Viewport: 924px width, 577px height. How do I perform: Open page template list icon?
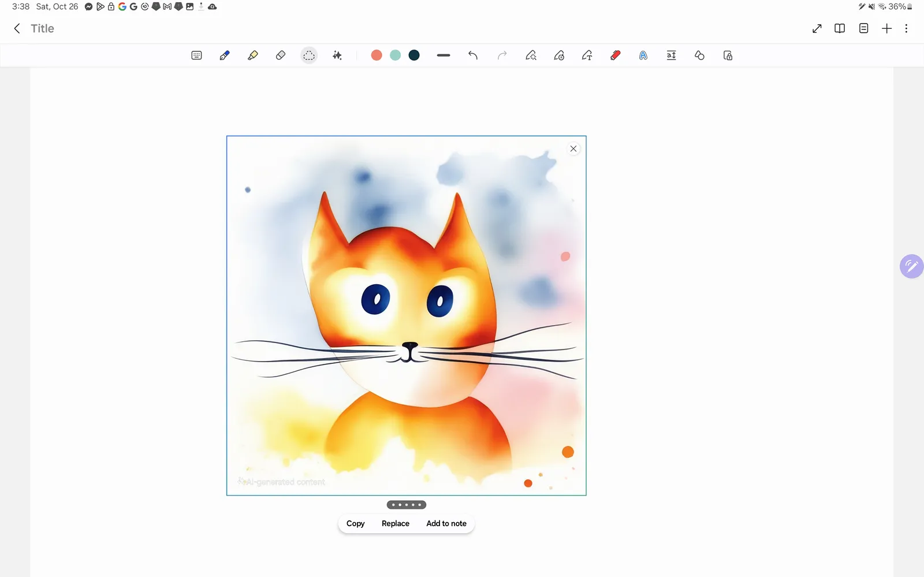[863, 28]
